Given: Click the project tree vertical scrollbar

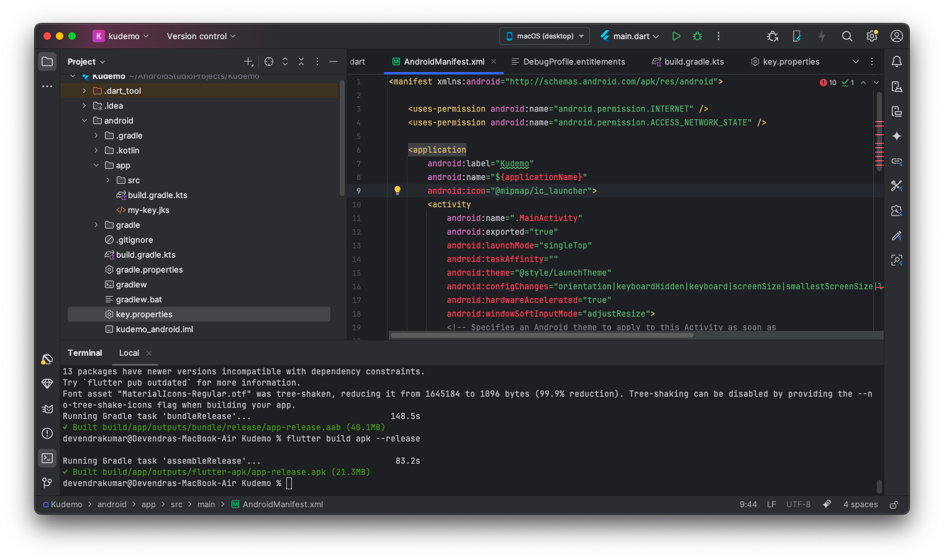Looking at the screenshot, I should tap(342, 138).
